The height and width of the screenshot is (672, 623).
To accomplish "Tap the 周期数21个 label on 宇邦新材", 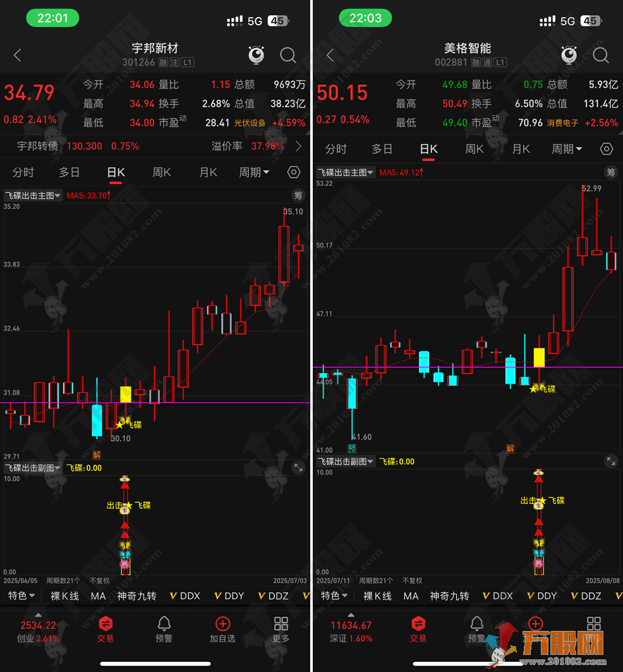I will pos(63,581).
